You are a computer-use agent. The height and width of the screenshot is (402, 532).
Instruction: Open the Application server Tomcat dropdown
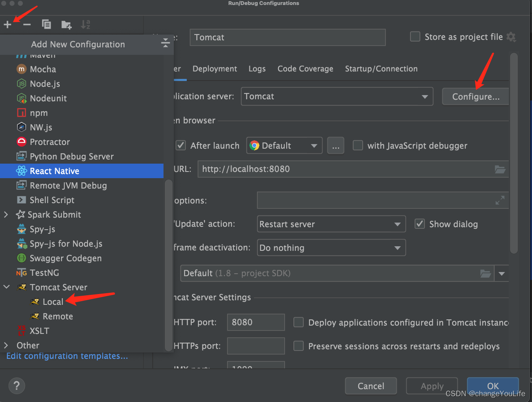click(337, 96)
